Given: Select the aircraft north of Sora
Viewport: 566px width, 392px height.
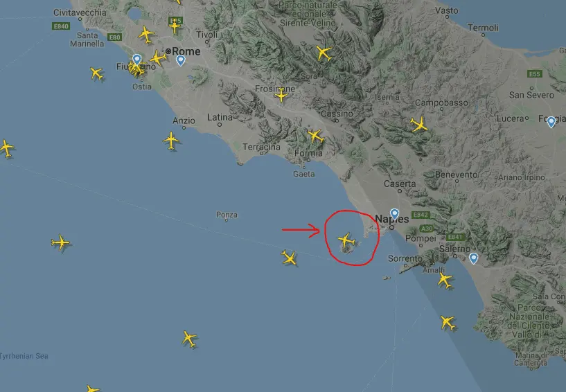Looking at the screenshot, I should [x=324, y=53].
